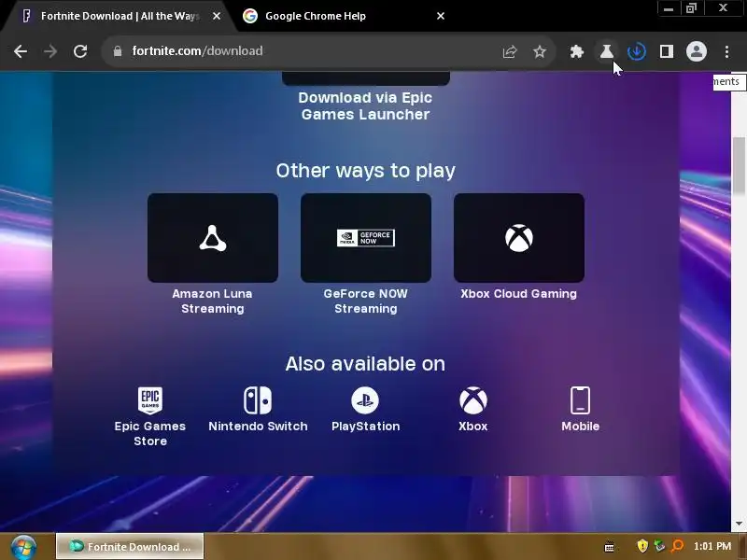Bookmark the page with star icon

[x=540, y=51]
